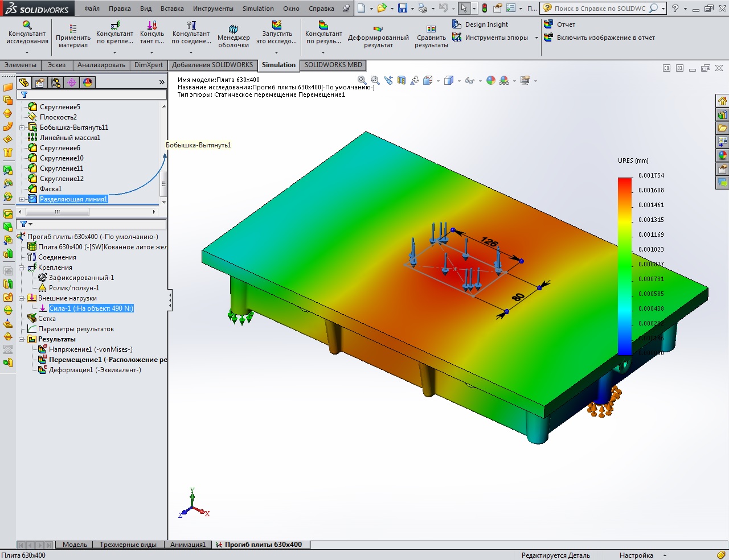
Task: Click the Rebuild traffic light icon
Action: click(485, 9)
